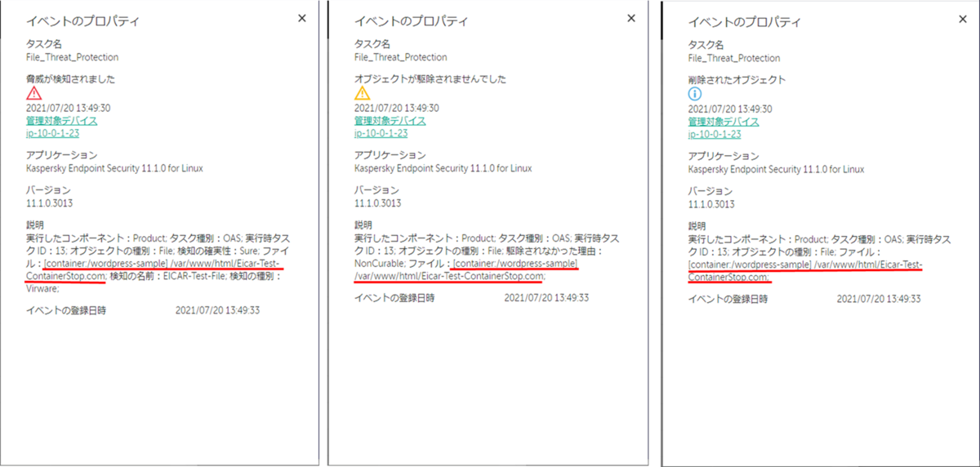
Task: Click EICAR-Test-File detection name in threat detected panel
Action: pos(192,277)
